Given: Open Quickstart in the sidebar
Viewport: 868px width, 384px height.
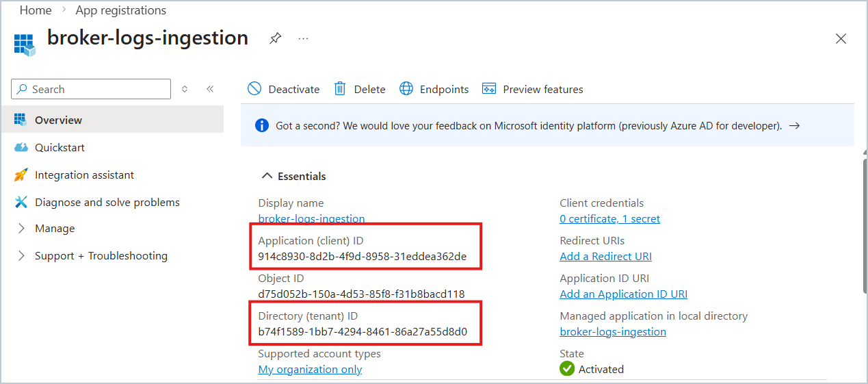Looking at the screenshot, I should (x=60, y=147).
